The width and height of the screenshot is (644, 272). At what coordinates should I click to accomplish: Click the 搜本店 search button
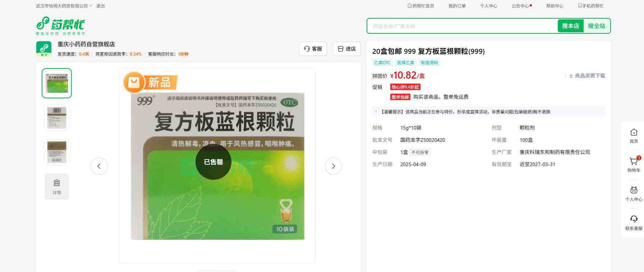click(570, 26)
